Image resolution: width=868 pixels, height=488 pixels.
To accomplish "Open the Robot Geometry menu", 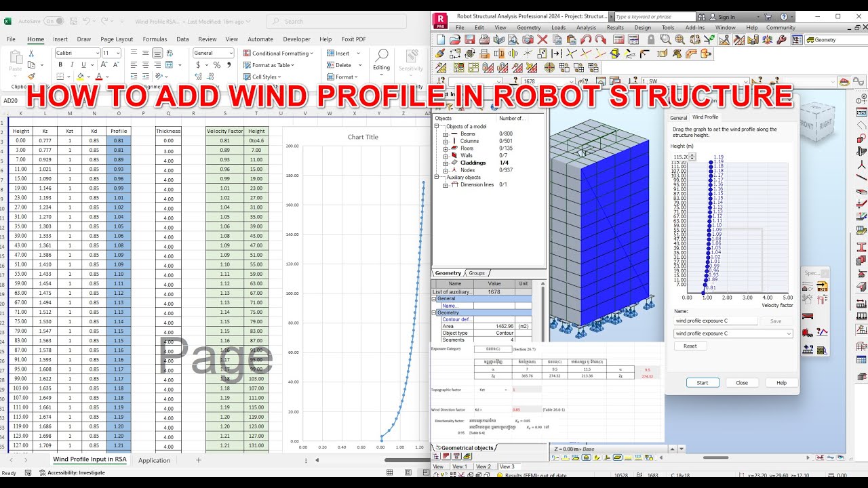I will tap(529, 28).
